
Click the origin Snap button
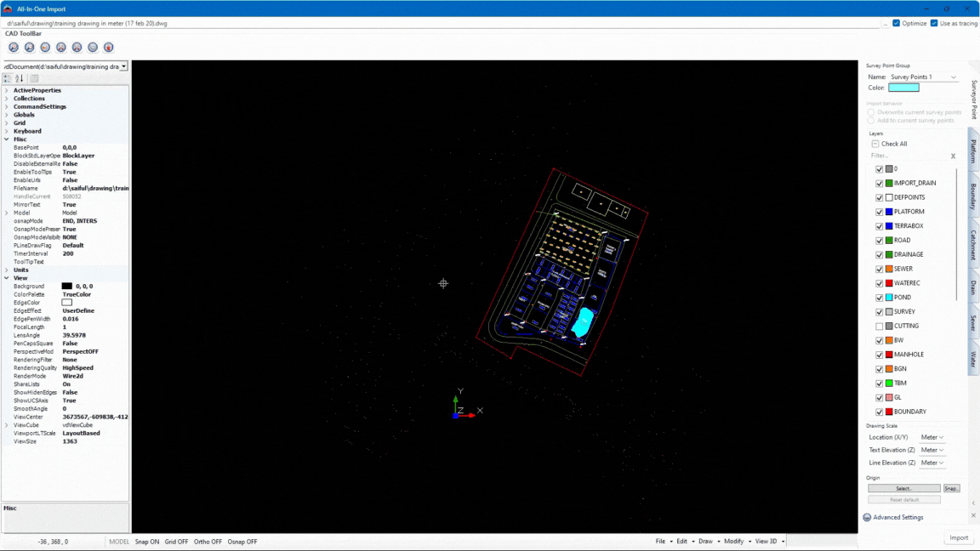point(951,489)
